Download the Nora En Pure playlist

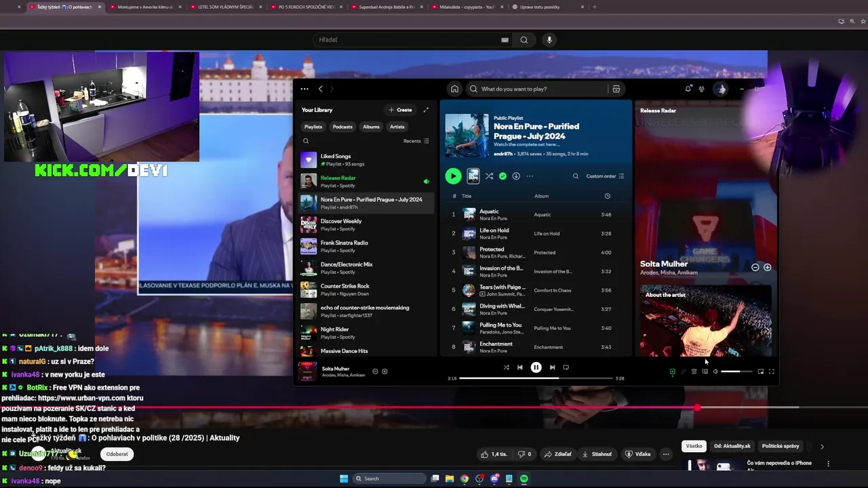pos(516,176)
